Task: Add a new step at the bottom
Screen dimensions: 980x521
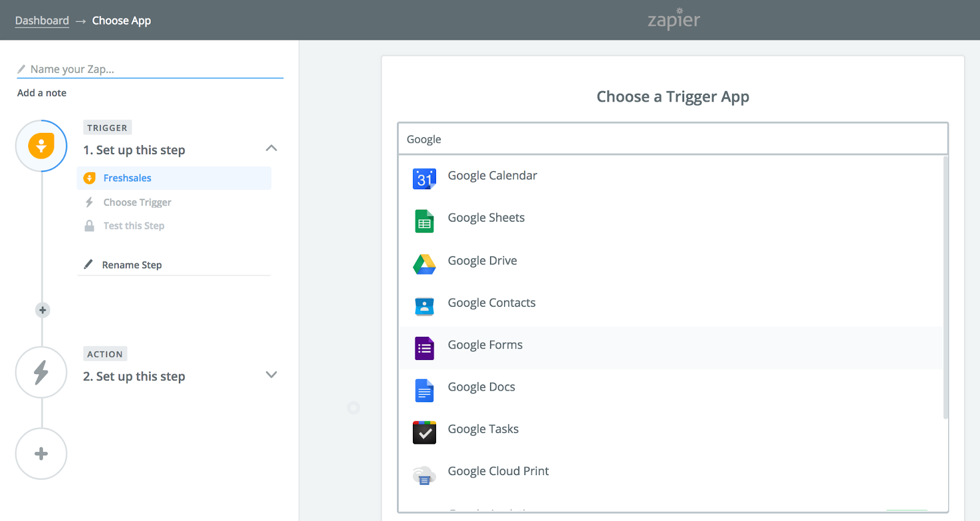Action: tap(41, 454)
